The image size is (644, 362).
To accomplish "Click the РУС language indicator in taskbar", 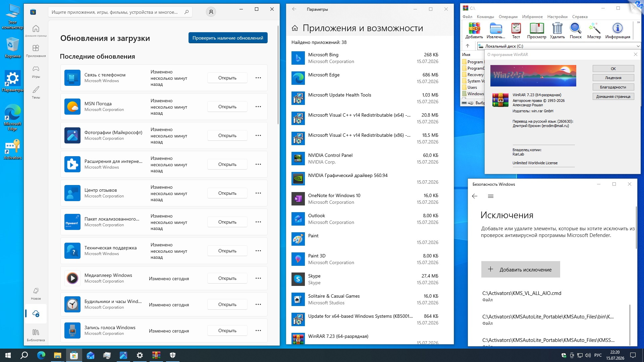I will tap(598, 355).
